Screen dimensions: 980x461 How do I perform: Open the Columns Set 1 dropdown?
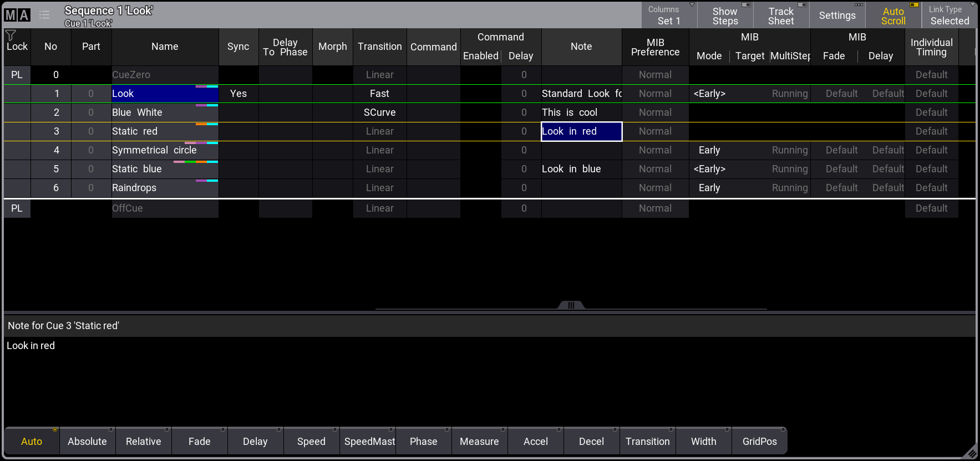669,16
